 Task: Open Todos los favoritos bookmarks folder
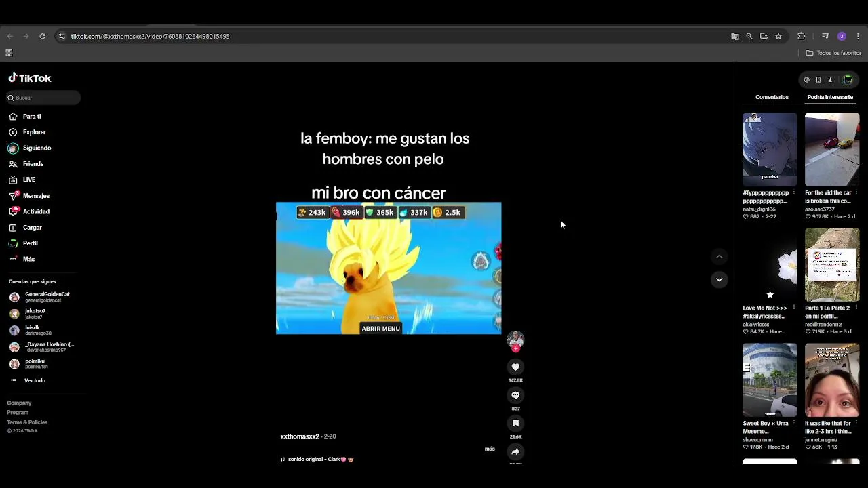[x=833, y=53]
